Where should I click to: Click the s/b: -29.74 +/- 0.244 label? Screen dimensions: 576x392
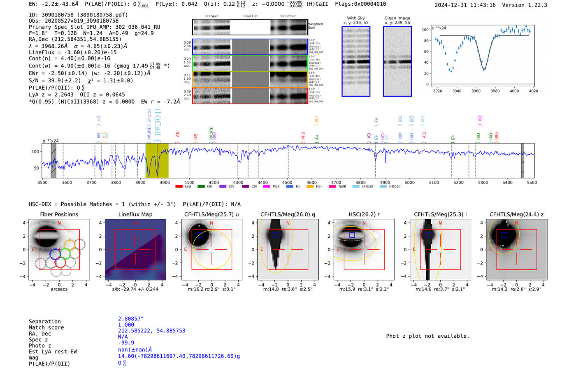135,289
